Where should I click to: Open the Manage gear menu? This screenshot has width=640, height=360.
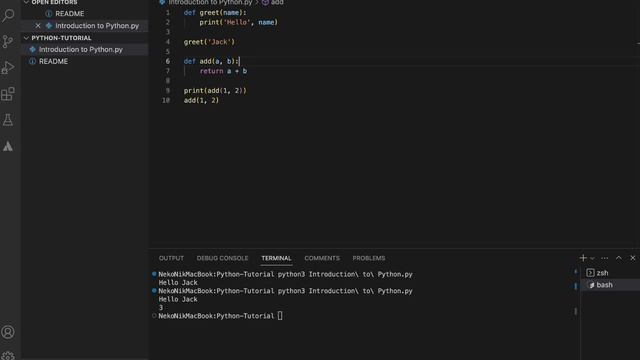tap(8, 356)
